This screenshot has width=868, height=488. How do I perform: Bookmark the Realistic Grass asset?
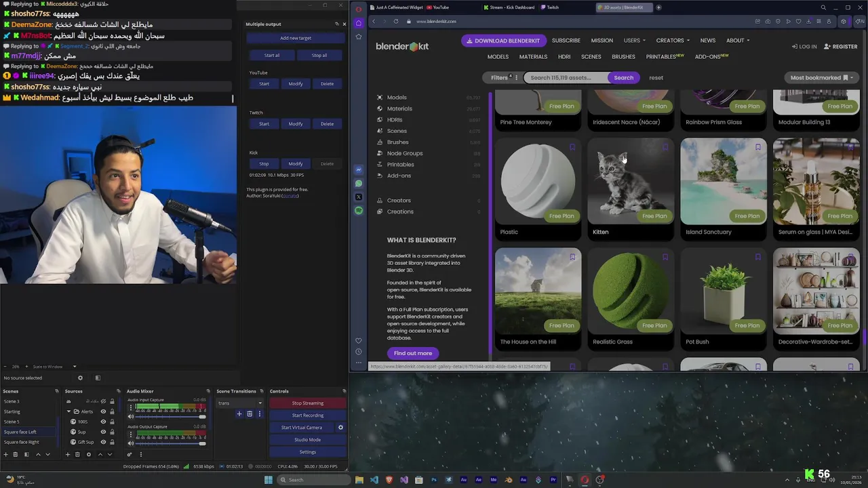coord(665,257)
